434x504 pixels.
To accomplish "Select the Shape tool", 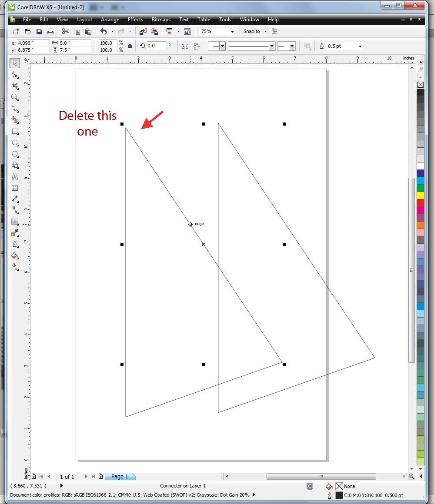I will click(x=15, y=75).
